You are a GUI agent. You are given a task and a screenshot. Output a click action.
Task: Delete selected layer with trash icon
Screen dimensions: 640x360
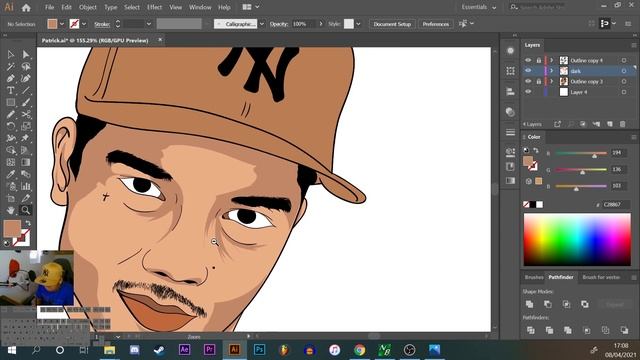pyautogui.click(x=622, y=124)
